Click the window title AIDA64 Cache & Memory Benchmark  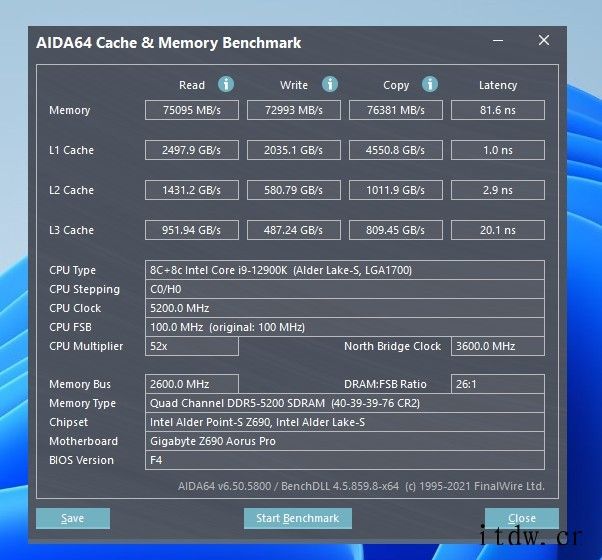point(169,43)
